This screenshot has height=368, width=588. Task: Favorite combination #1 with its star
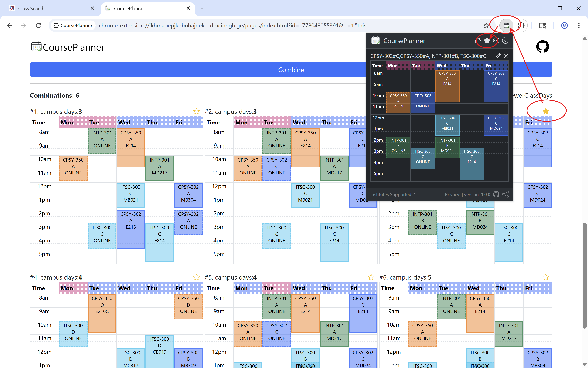[x=196, y=112]
